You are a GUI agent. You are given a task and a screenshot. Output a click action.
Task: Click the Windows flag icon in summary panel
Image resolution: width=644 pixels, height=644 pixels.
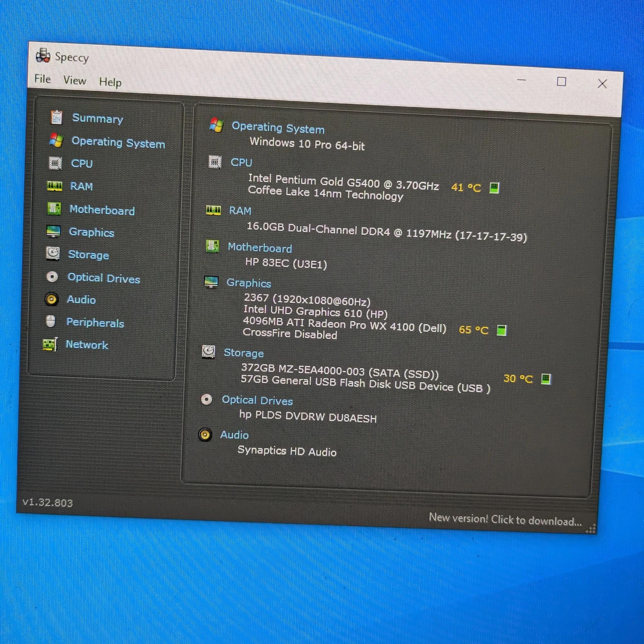pos(216,125)
